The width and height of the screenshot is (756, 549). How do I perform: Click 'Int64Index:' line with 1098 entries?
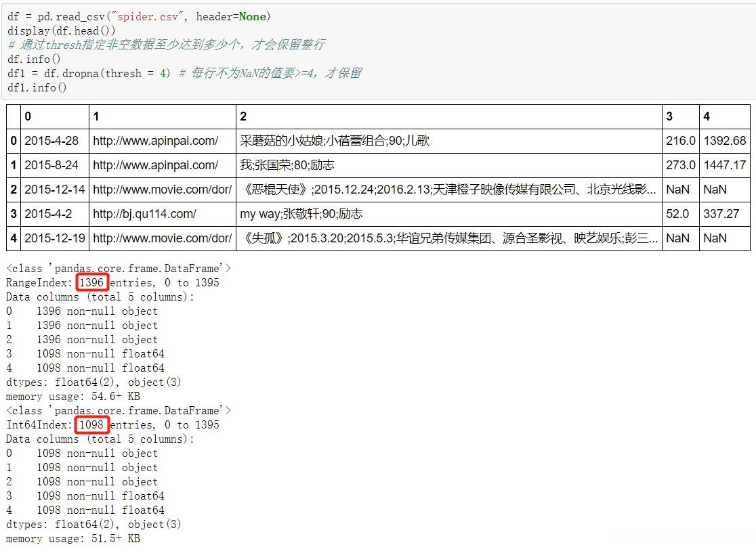point(112,424)
